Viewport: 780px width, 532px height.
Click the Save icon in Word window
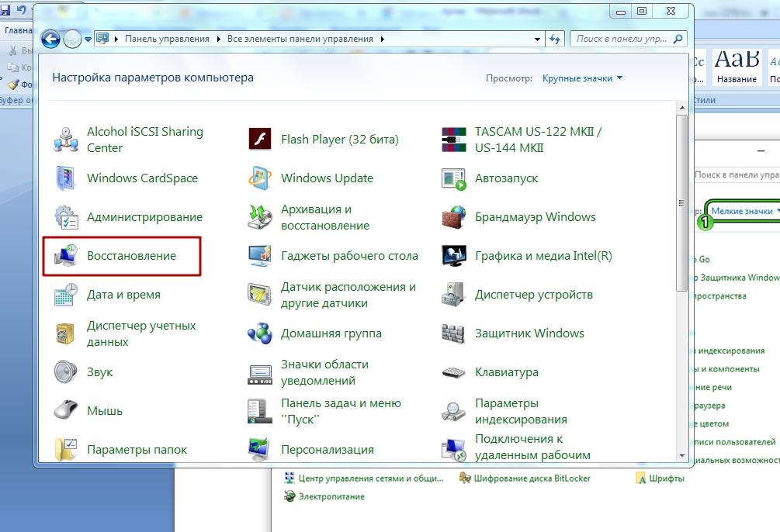click(x=5, y=9)
